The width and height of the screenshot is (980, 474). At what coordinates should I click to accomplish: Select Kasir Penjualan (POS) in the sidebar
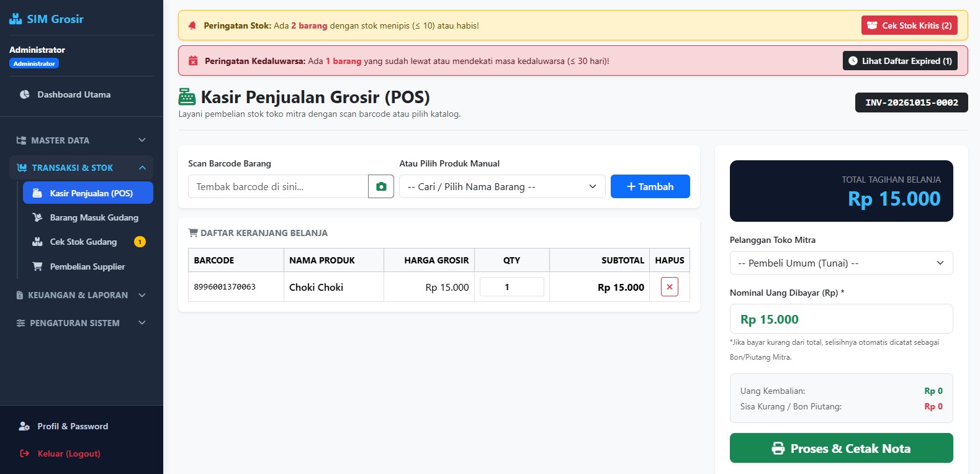(88, 193)
